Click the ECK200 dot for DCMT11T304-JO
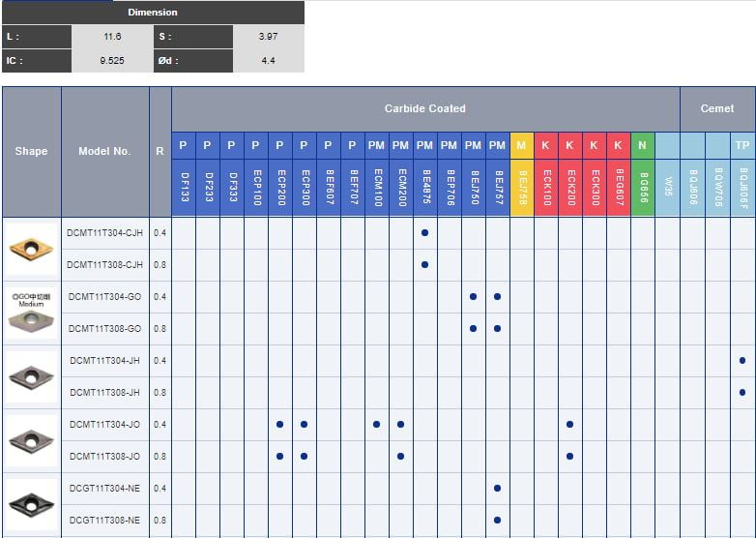The width and height of the screenshot is (756, 538). click(x=569, y=424)
